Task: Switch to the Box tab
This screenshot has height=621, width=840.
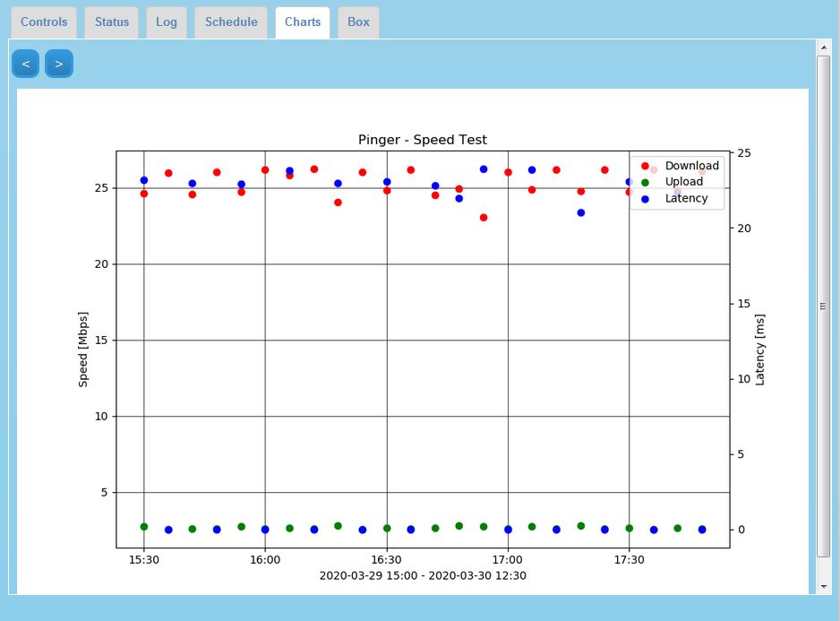Action: coord(358,22)
